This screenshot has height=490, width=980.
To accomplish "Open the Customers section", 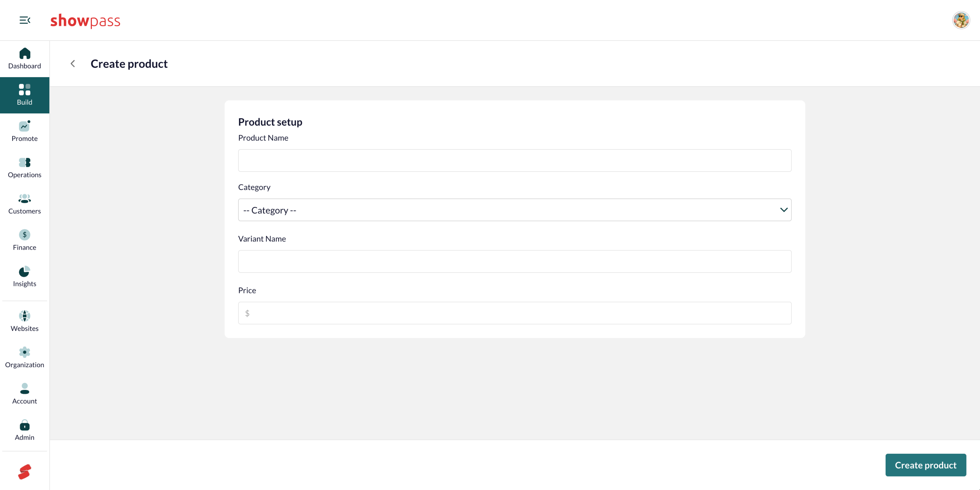I will 25,204.
